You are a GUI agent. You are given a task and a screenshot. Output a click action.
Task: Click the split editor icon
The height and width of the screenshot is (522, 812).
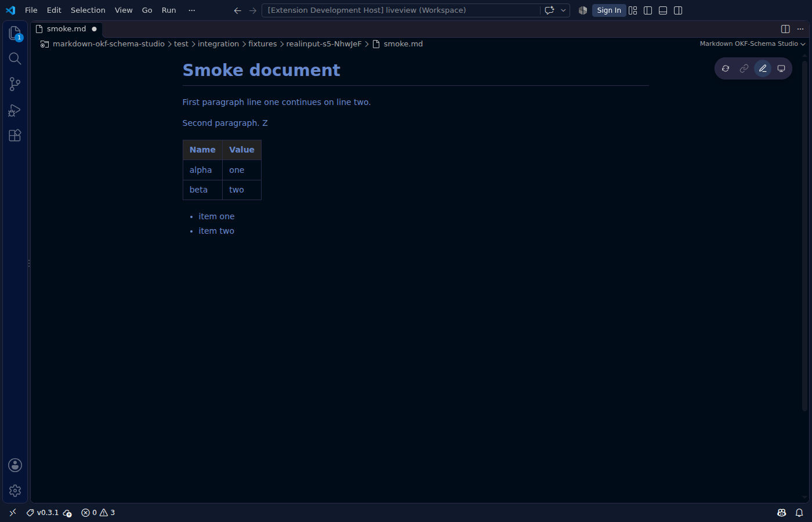tap(785, 29)
